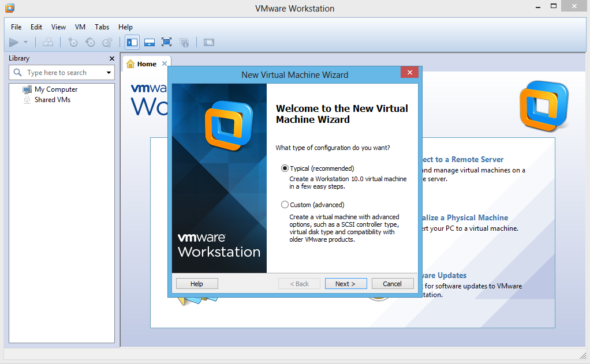Click the console view toolbar icon

click(209, 42)
